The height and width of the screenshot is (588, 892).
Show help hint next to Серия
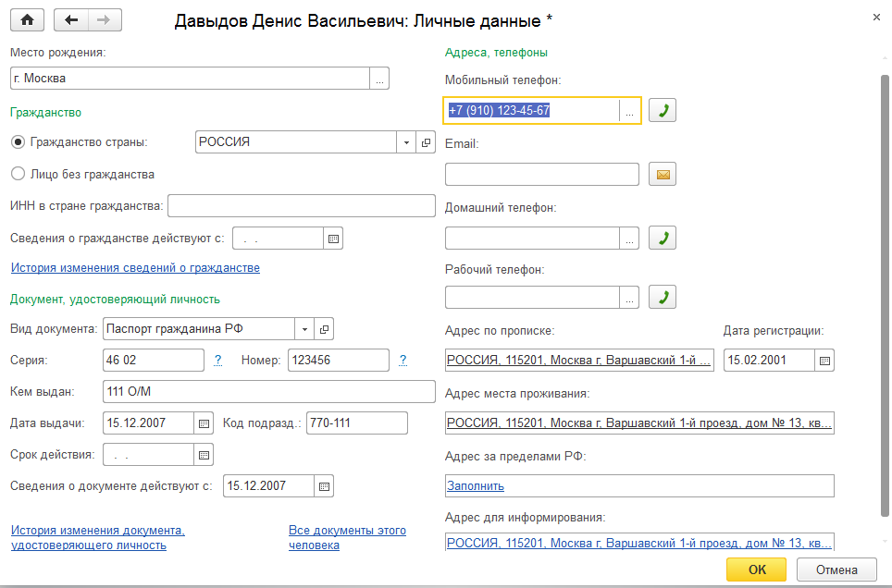(217, 360)
